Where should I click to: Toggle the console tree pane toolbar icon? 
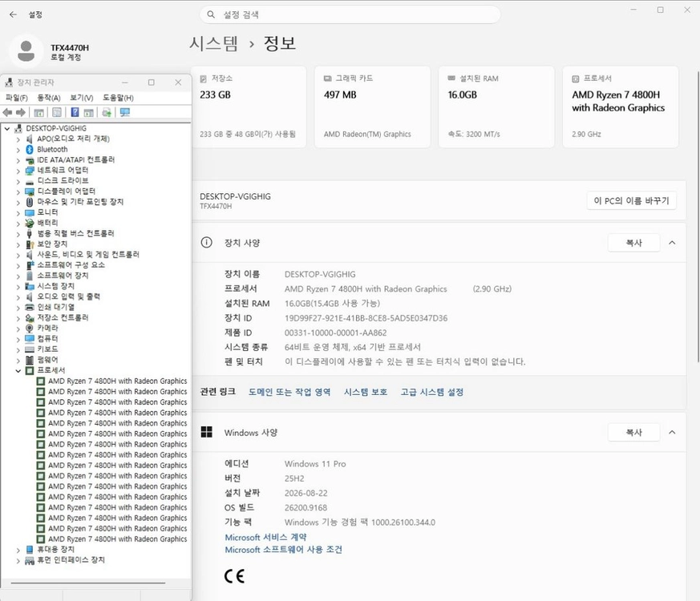point(38,112)
